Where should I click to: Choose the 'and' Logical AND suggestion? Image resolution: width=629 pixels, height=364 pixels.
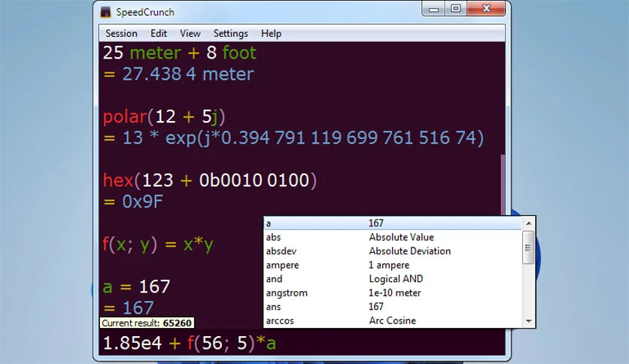393,278
